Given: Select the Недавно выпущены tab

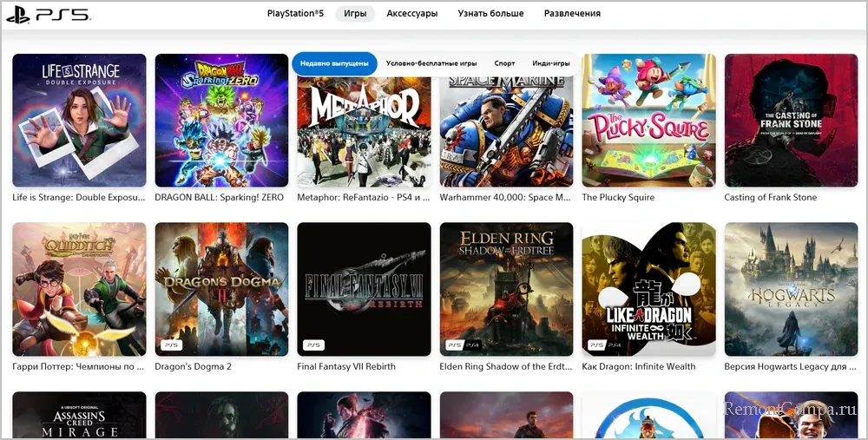Looking at the screenshot, I should pos(334,63).
